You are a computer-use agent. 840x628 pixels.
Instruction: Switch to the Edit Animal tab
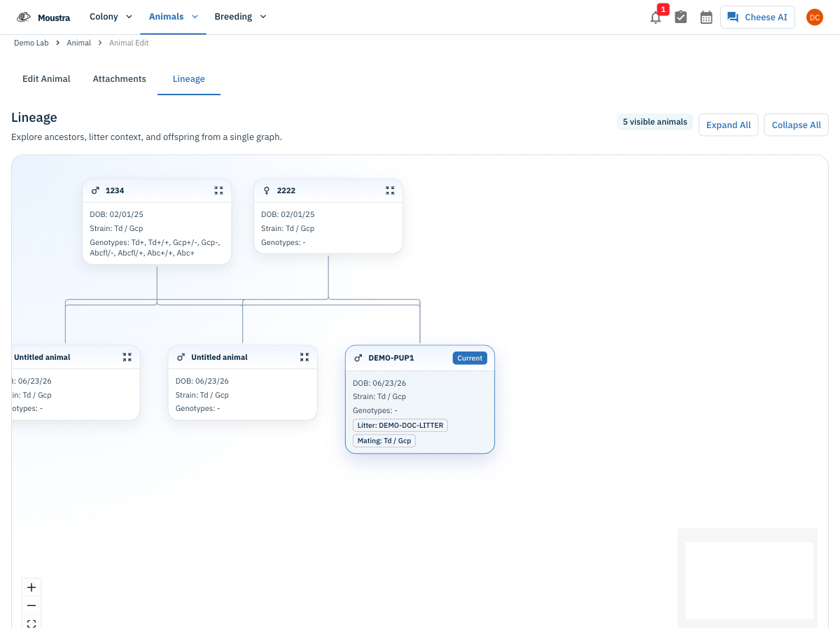(46, 79)
